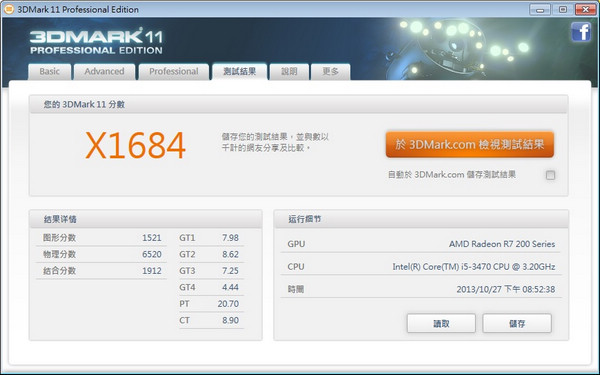Viewport: 600px width, 375px height.
Task: Switch to the Basic tab
Action: click(50, 72)
